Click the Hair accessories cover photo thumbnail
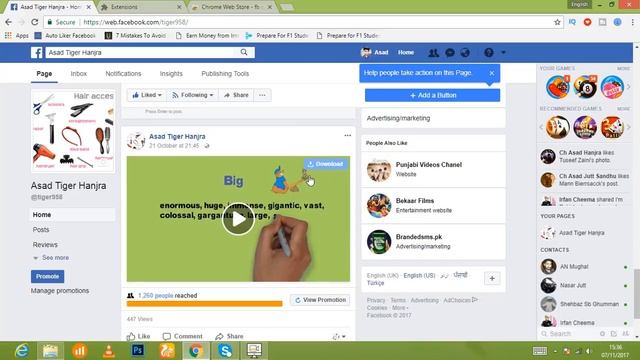640x360 pixels. pyautogui.click(x=73, y=131)
